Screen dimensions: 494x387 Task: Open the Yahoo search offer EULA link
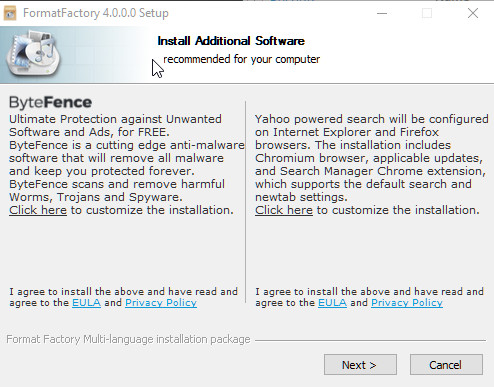click(332, 303)
